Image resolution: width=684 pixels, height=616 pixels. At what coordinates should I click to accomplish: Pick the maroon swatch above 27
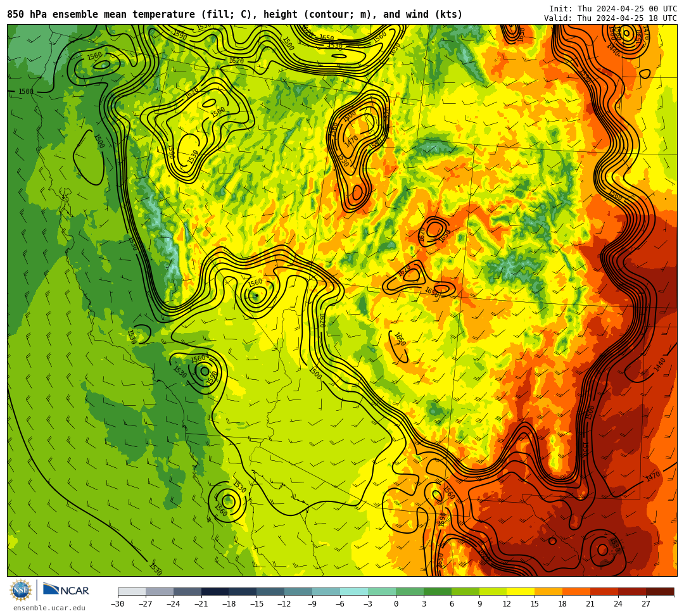[x=660, y=591]
